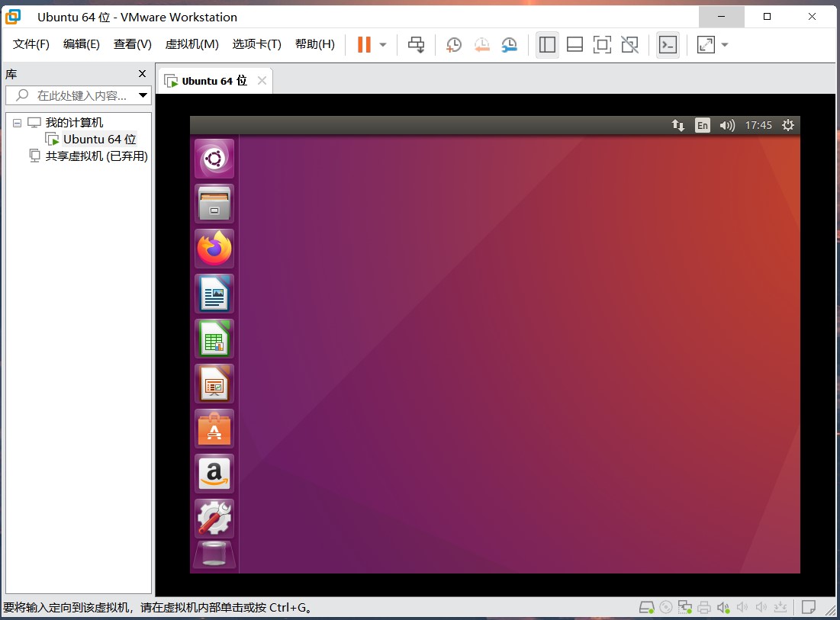Image resolution: width=840 pixels, height=620 pixels.
Task: Enter full screen mode
Action: (602, 45)
